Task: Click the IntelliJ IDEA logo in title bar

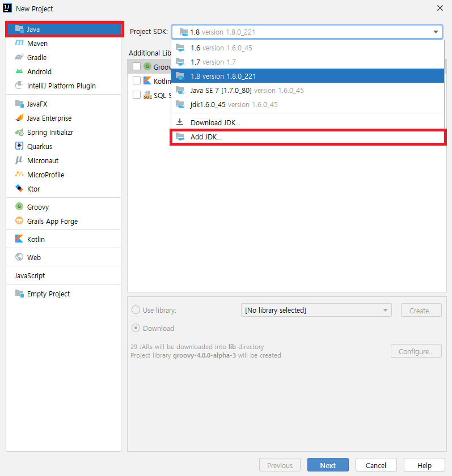Action: coord(7,8)
